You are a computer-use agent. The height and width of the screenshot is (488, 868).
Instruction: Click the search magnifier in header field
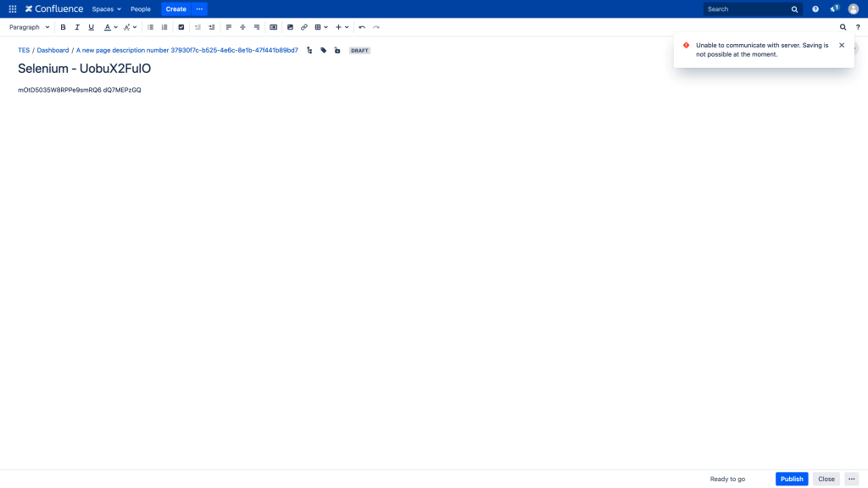(x=794, y=9)
